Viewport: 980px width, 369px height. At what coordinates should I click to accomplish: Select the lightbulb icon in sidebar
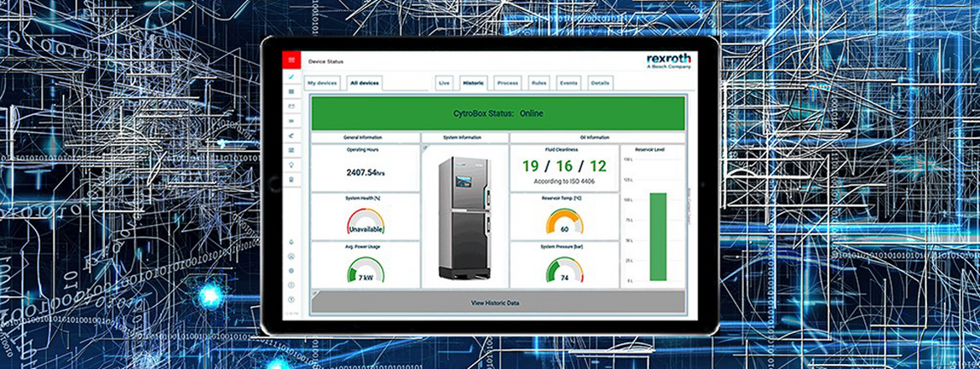tap(291, 165)
